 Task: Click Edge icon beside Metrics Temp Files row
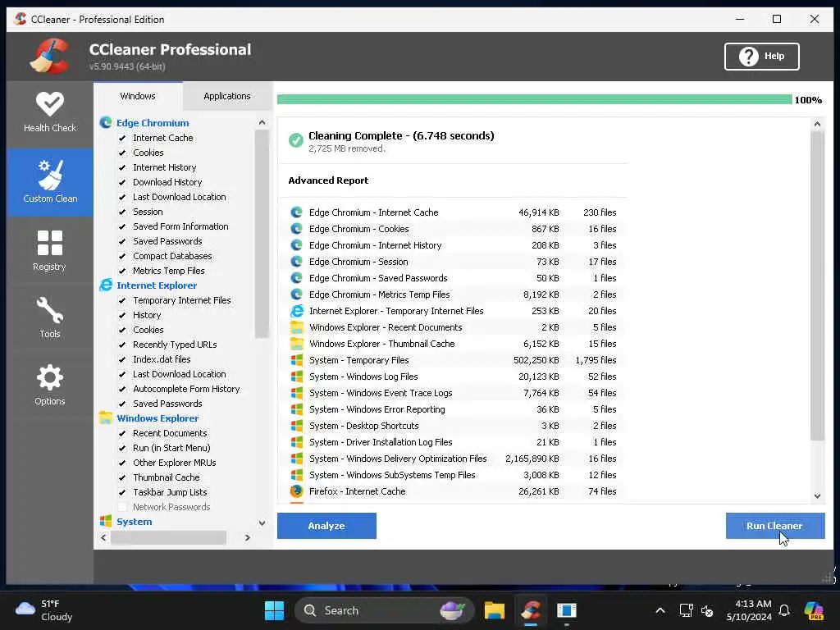point(296,294)
